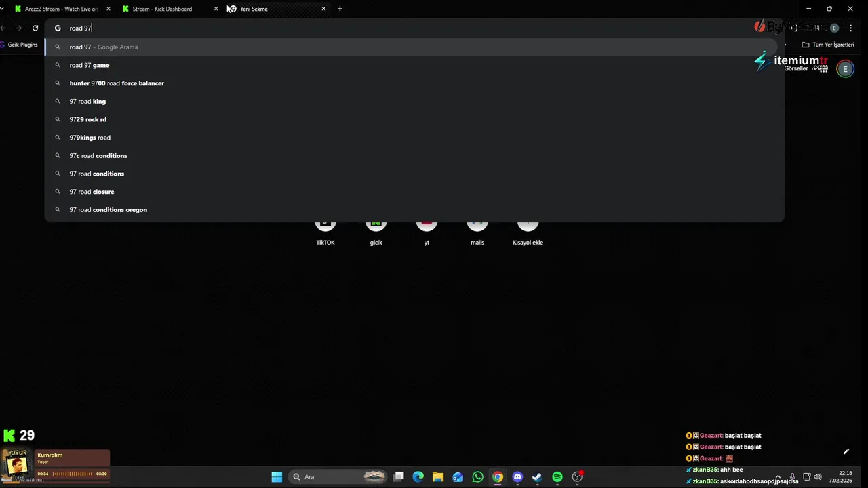
Task: Expand the hidden bookmarks chevron
Action: click(785, 45)
